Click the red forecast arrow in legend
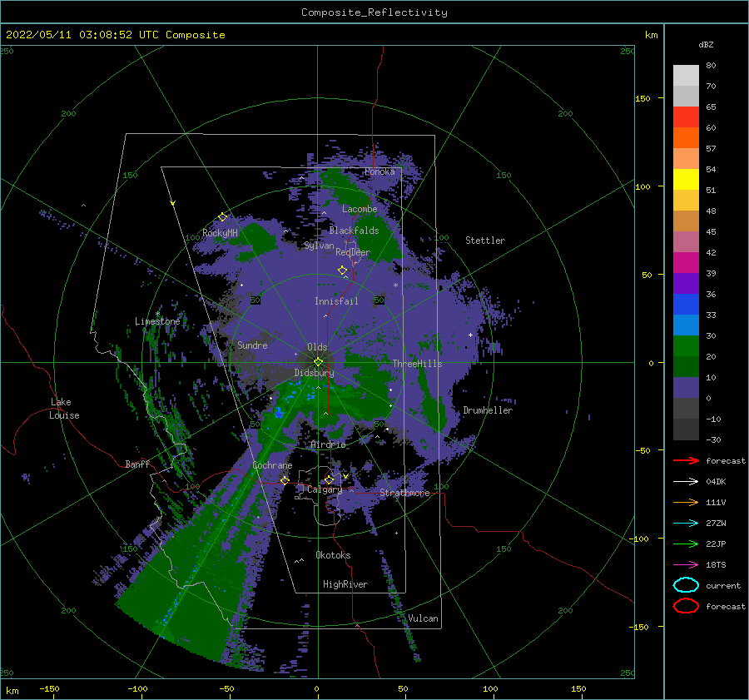This screenshot has width=749, height=700. pyautogui.click(x=686, y=460)
